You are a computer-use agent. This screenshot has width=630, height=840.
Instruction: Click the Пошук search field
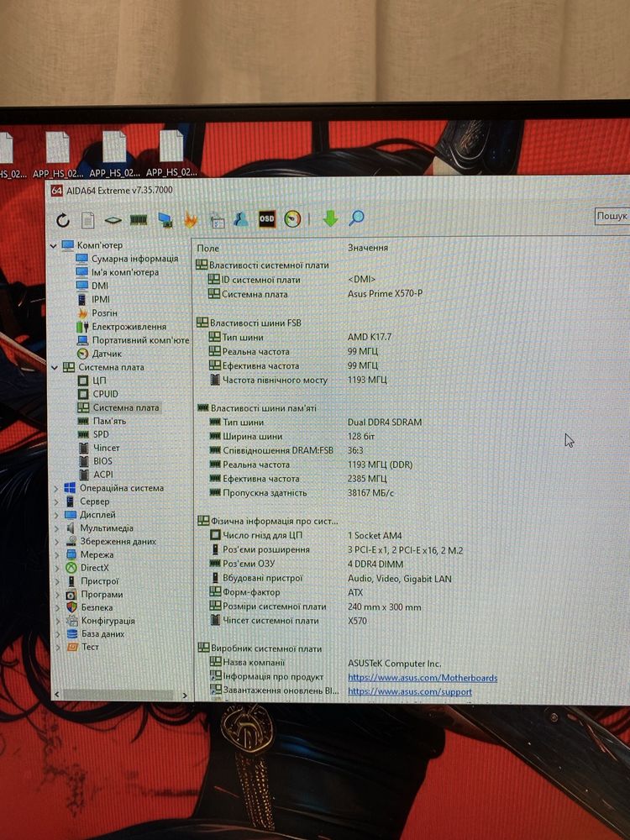tap(612, 216)
